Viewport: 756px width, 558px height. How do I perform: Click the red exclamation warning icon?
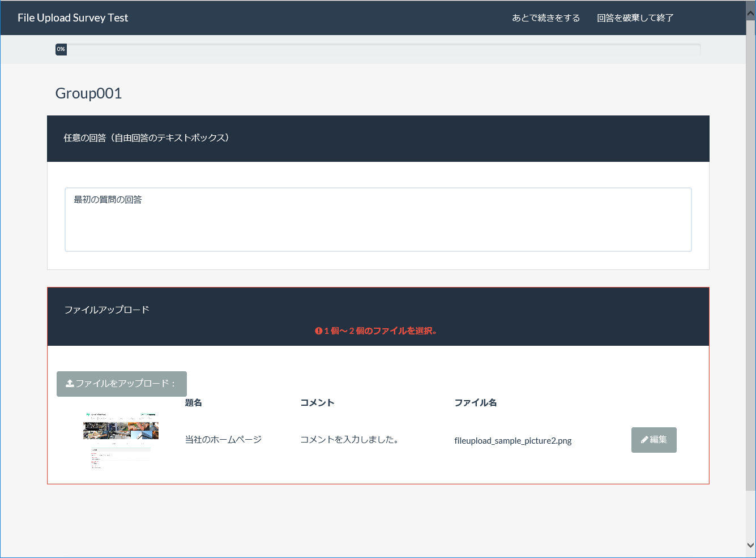[x=319, y=331]
